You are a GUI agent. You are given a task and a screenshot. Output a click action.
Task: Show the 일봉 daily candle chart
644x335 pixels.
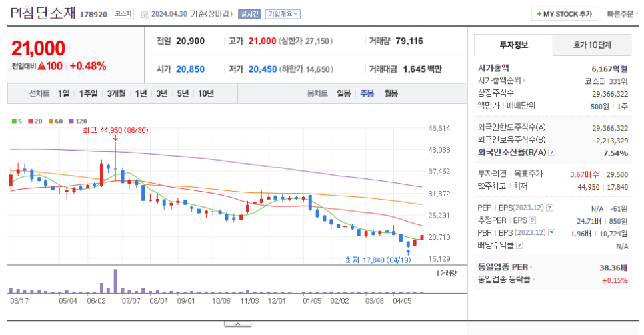pyautogui.click(x=344, y=94)
